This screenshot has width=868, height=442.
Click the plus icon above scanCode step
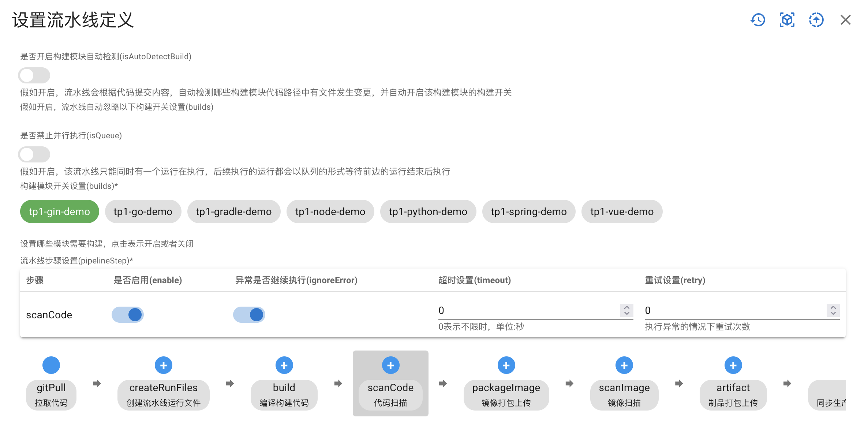tap(390, 365)
